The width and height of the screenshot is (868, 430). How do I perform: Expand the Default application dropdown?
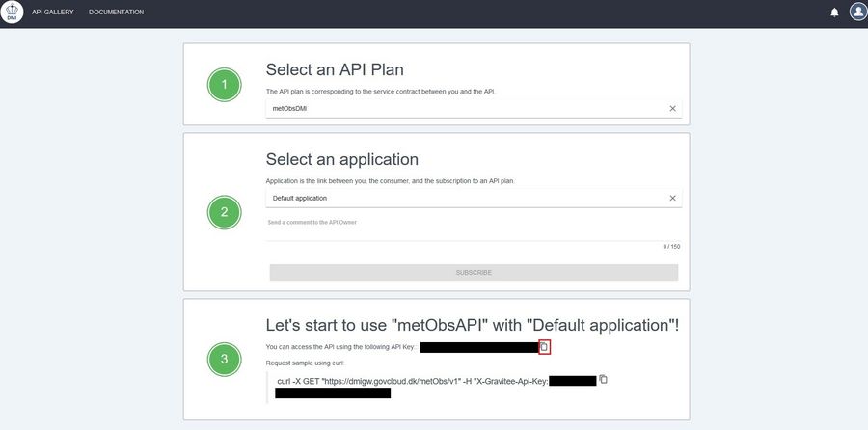click(463, 199)
